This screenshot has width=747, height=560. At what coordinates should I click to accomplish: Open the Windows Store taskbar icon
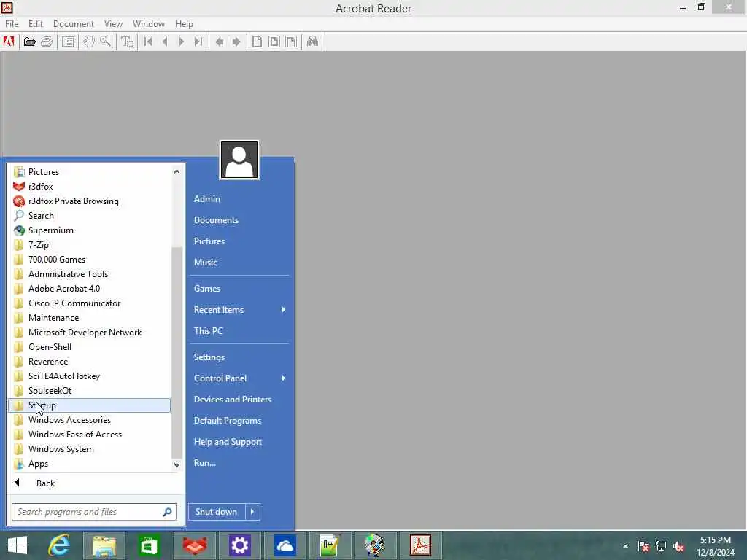(x=149, y=545)
